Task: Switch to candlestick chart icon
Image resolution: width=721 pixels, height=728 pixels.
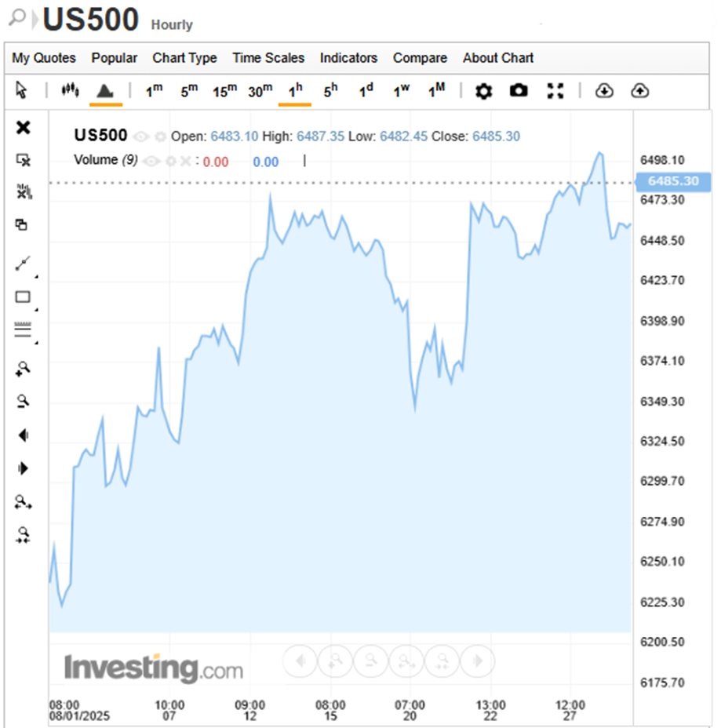Action: [x=70, y=91]
